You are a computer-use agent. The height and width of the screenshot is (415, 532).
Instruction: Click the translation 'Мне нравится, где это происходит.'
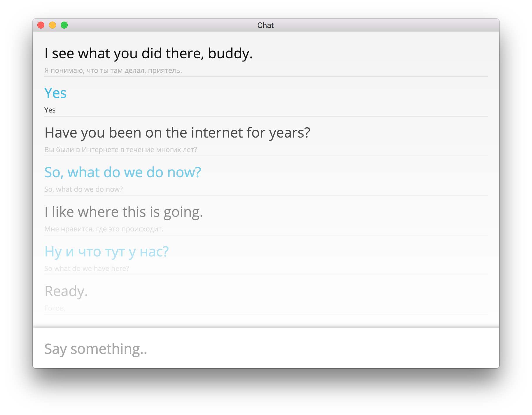point(104,229)
